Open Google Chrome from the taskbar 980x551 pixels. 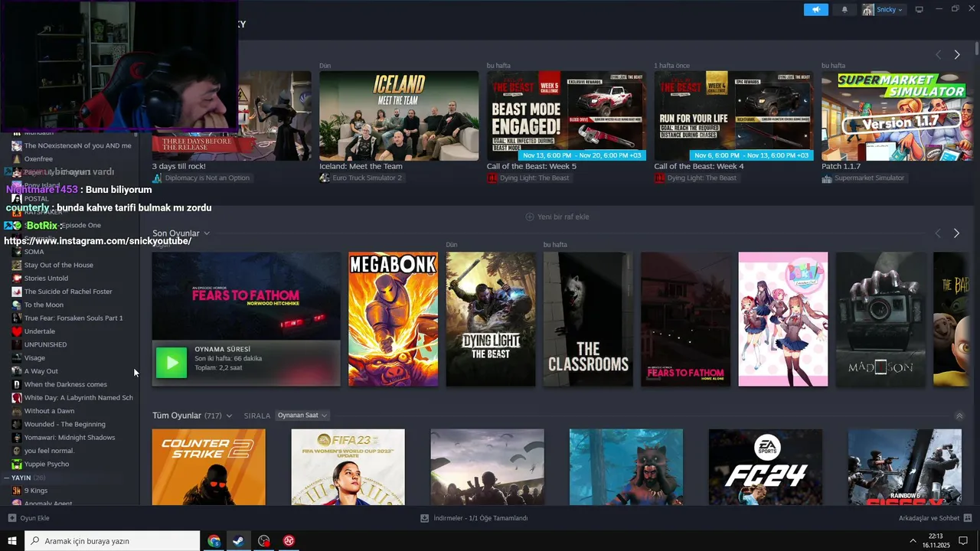pos(214,541)
